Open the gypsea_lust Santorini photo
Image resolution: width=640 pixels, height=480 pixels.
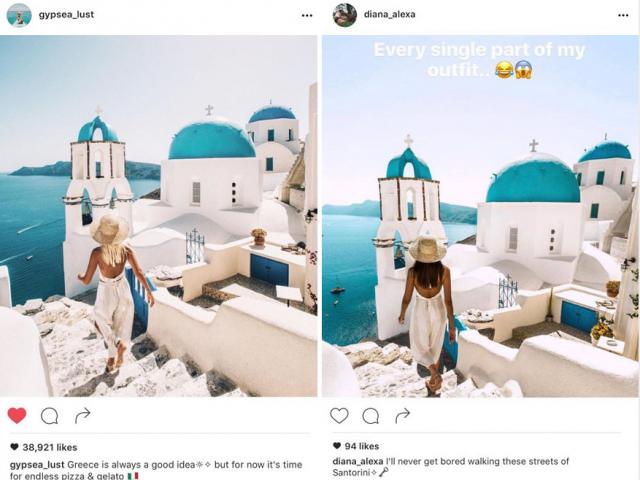[158, 216]
